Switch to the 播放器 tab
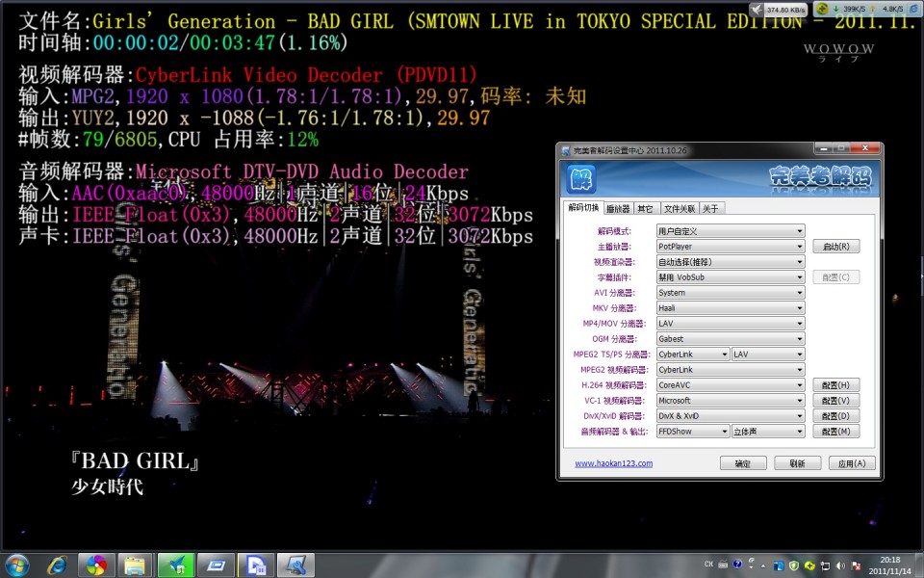The height and width of the screenshot is (578, 924). pos(618,209)
